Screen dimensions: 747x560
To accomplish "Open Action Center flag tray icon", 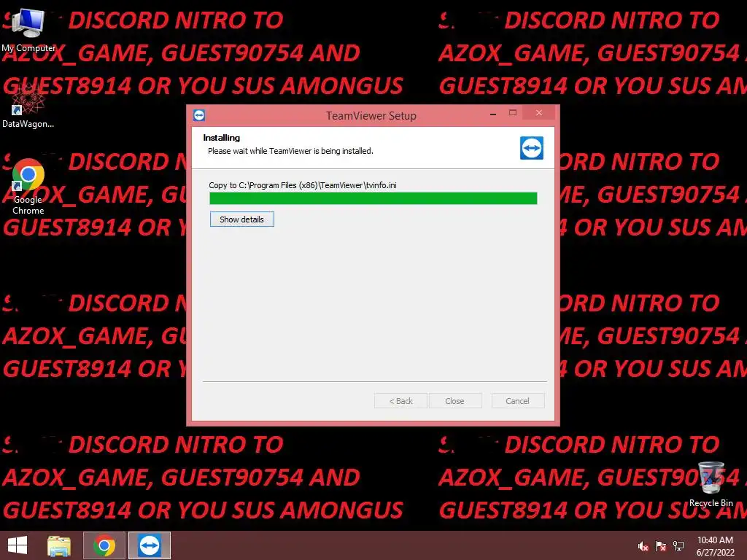I will coord(661,546).
